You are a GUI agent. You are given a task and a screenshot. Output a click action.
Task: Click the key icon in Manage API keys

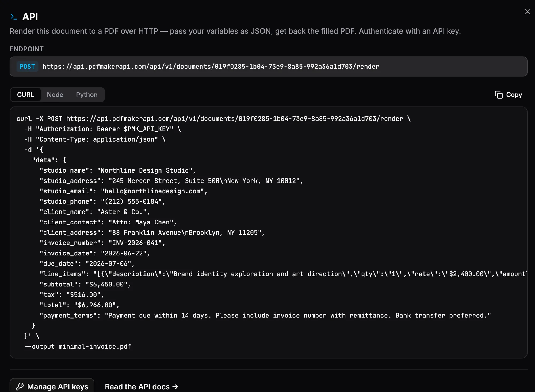20,386
